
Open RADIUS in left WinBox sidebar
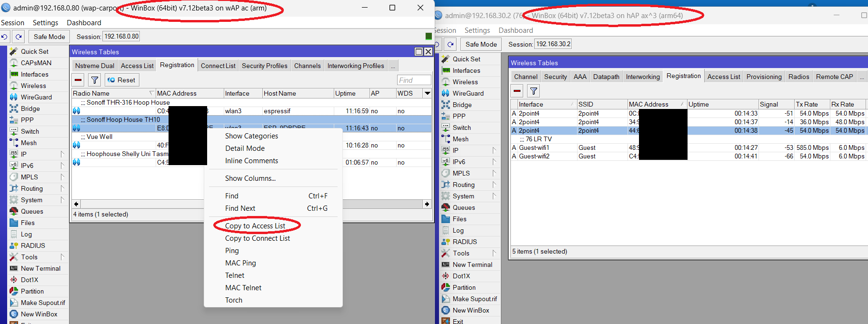point(33,245)
